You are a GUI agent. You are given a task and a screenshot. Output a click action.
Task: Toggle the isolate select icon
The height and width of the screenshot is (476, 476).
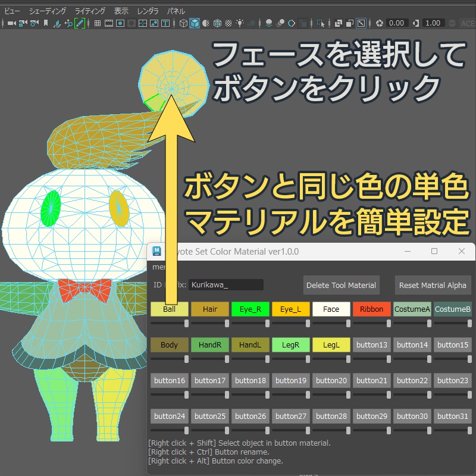pos(320,23)
